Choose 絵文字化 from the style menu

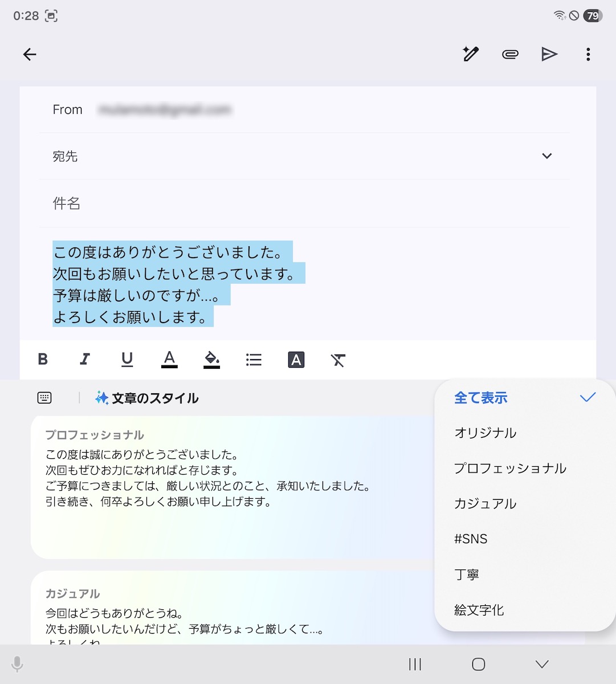point(479,610)
